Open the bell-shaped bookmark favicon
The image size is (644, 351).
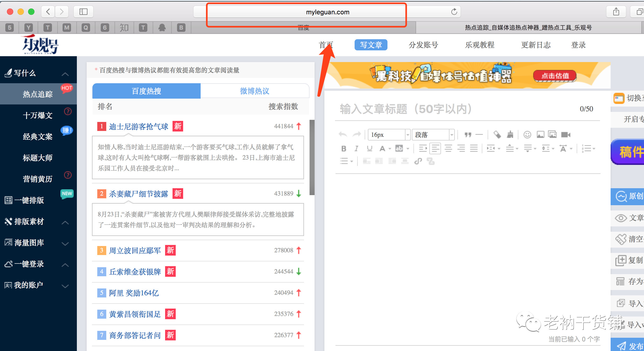tap(162, 28)
